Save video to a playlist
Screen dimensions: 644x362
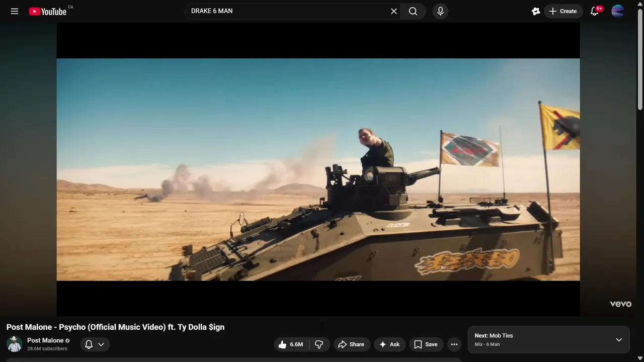pyautogui.click(x=426, y=344)
